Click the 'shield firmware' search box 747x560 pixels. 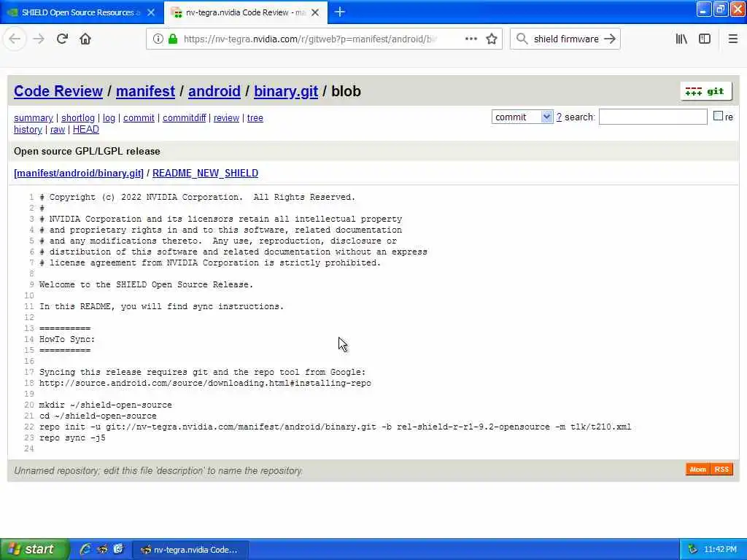(566, 39)
